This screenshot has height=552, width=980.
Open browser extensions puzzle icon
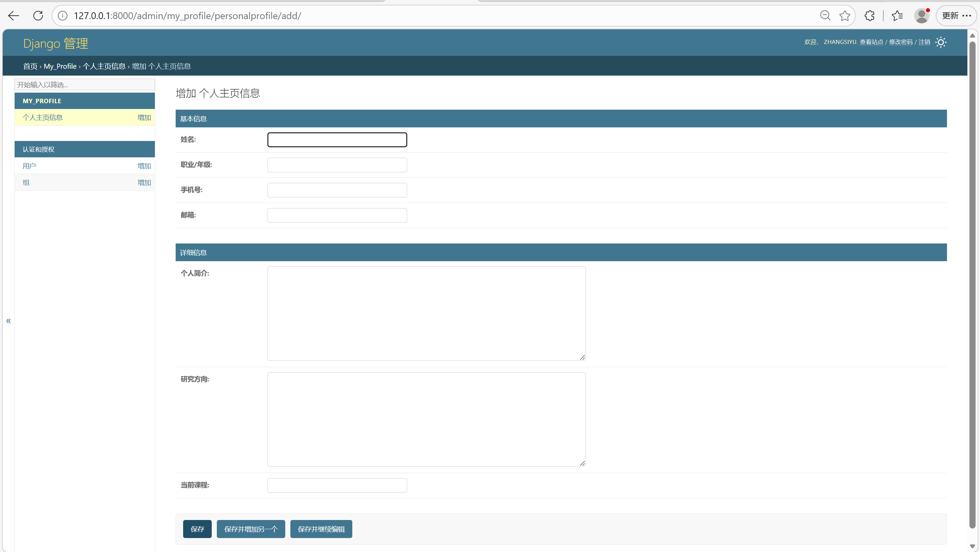click(x=870, y=16)
